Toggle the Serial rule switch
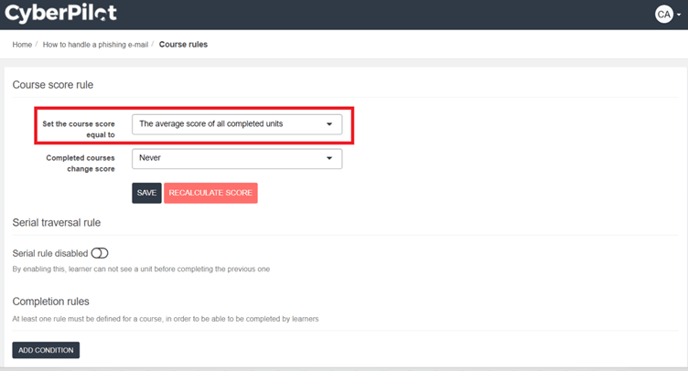 [x=100, y=253]
